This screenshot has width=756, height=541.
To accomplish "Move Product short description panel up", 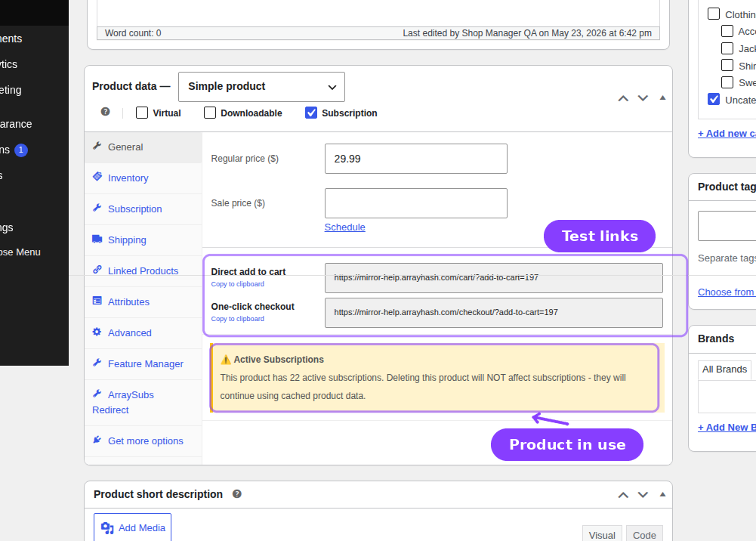I will (x=623, y=495).
